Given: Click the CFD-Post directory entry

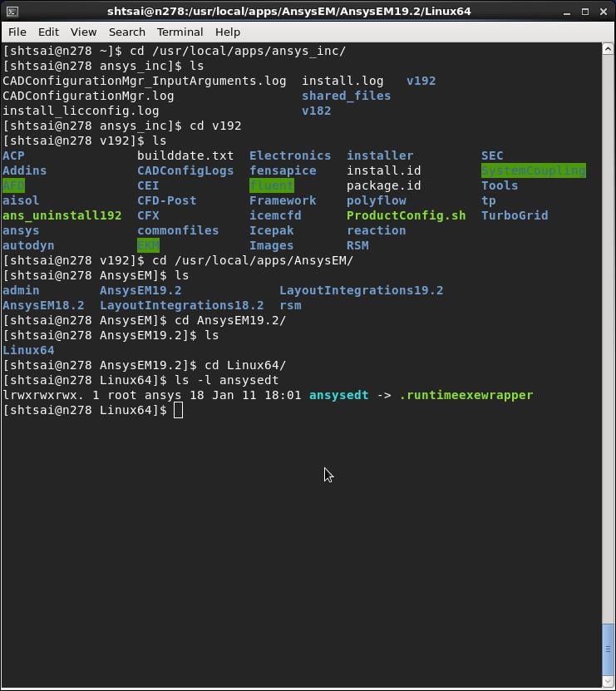Looking at the screenshot, I should click(166, 200).
